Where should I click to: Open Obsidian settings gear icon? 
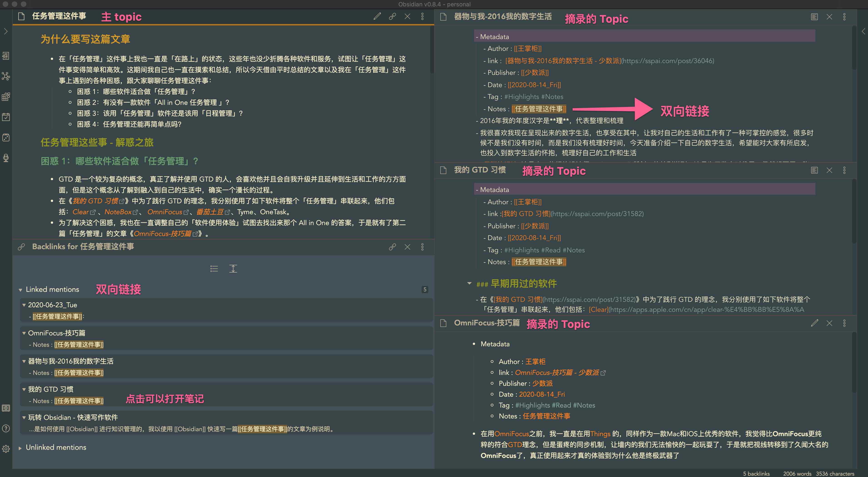click(6, 449)
